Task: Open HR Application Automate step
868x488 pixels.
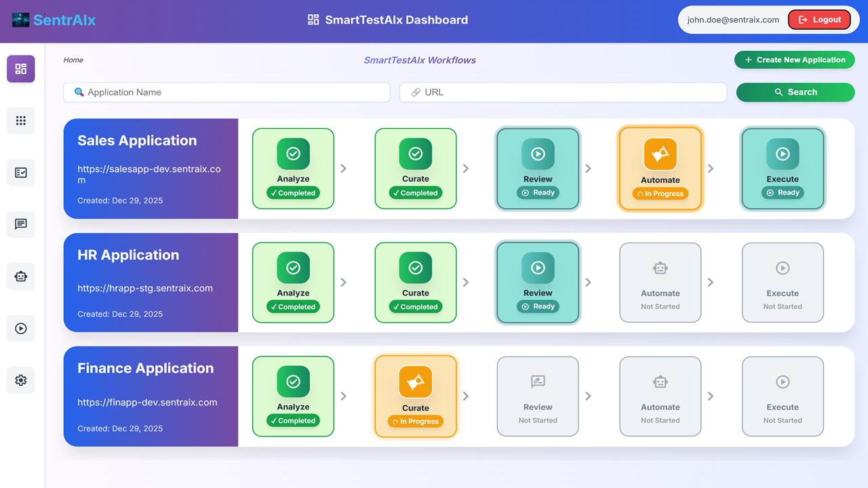Action: [x=660, y=283]
